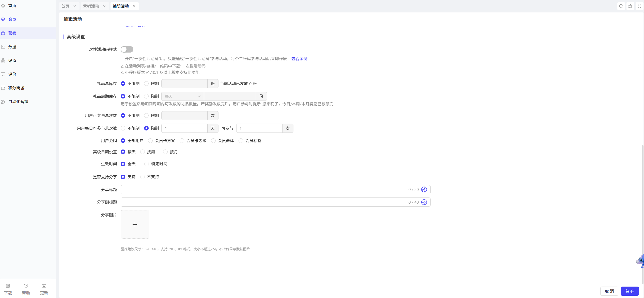Screen dimensions: 644x298
Task: Open the 每天 period dropdown
Action: tap(183, 96)
